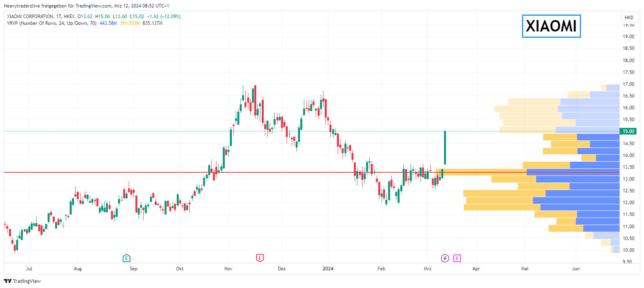Click the VRVP up volume value 443.58M
Viewport: 644px width, 288px height.
(x=108, y=23)
